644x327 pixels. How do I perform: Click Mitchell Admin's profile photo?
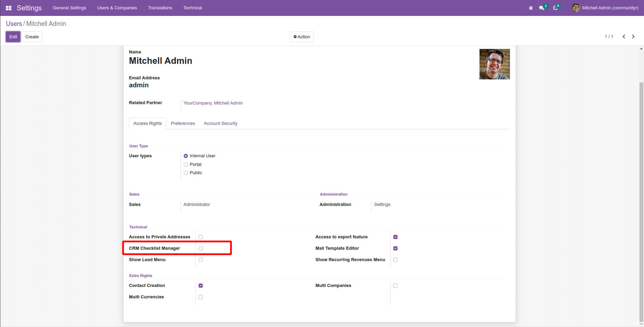(x=494, y=64)
